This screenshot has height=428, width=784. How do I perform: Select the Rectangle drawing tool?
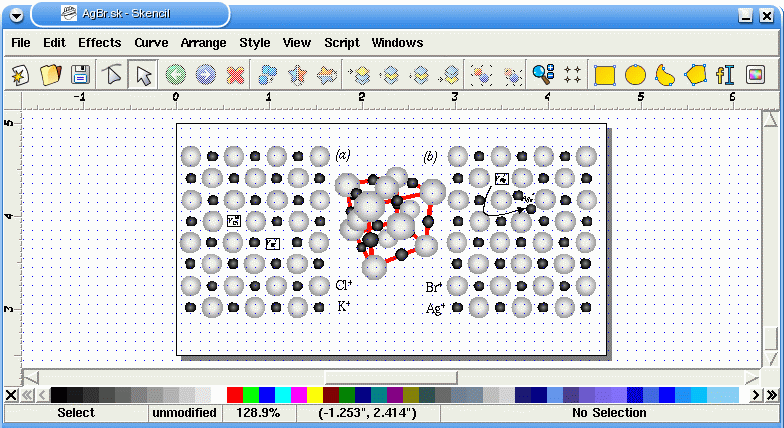click(x=604, y=75)
